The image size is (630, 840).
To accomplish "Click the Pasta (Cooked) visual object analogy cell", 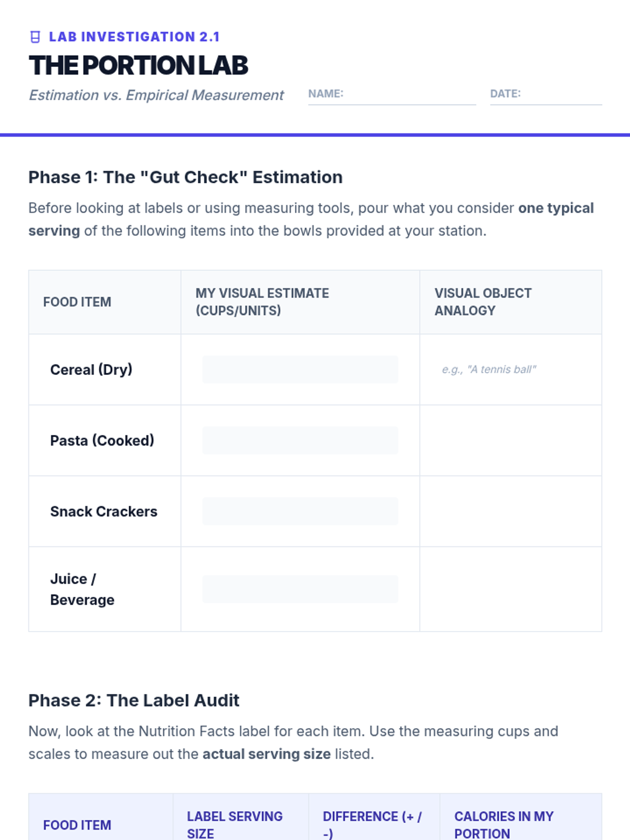I will point(510,440).
